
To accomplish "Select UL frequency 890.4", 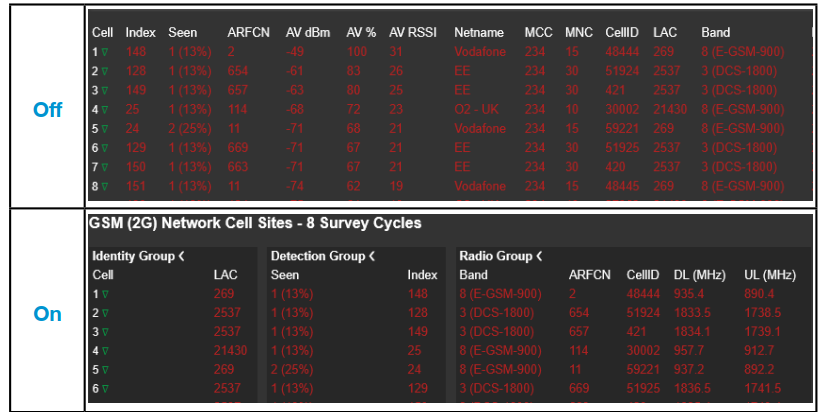I will tap(759, 294).
